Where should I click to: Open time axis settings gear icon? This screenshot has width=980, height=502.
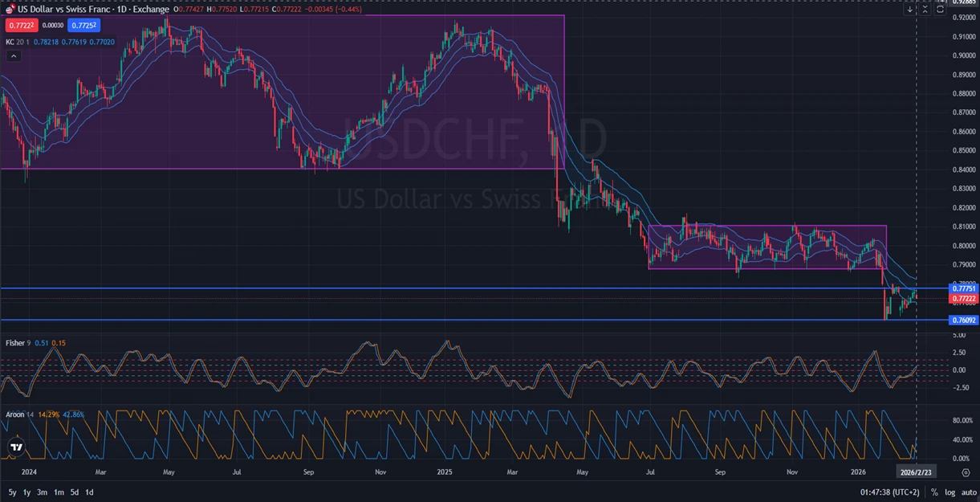pyautogui.click(x=966, y=473)
